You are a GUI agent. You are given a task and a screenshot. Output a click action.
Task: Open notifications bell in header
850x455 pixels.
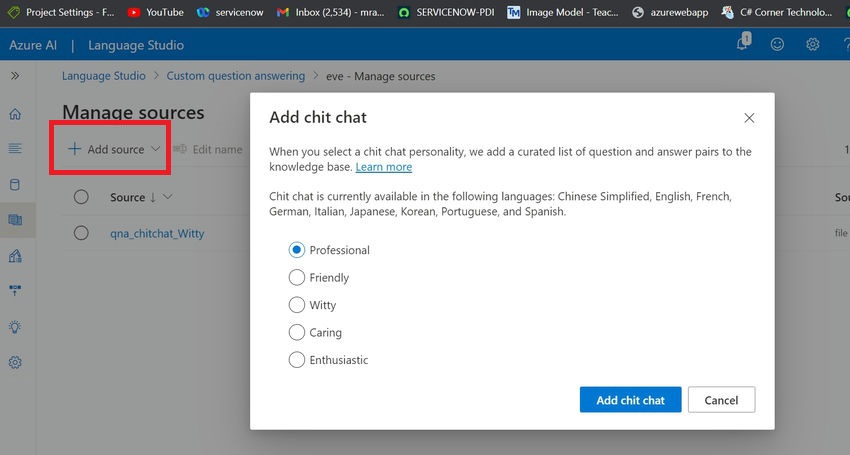[743, 42]
